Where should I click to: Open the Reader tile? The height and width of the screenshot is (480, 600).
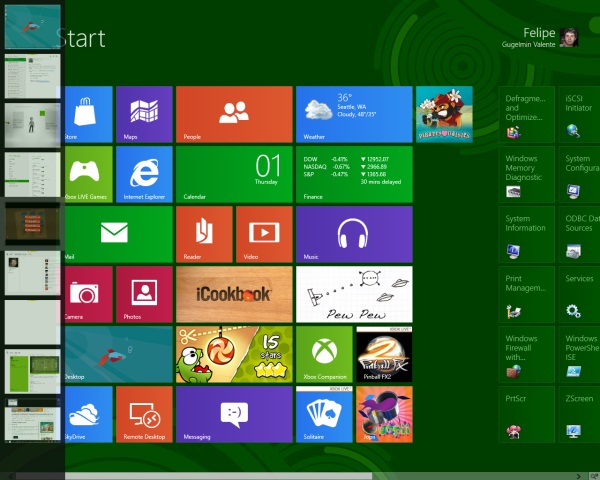tap(204, 234)
